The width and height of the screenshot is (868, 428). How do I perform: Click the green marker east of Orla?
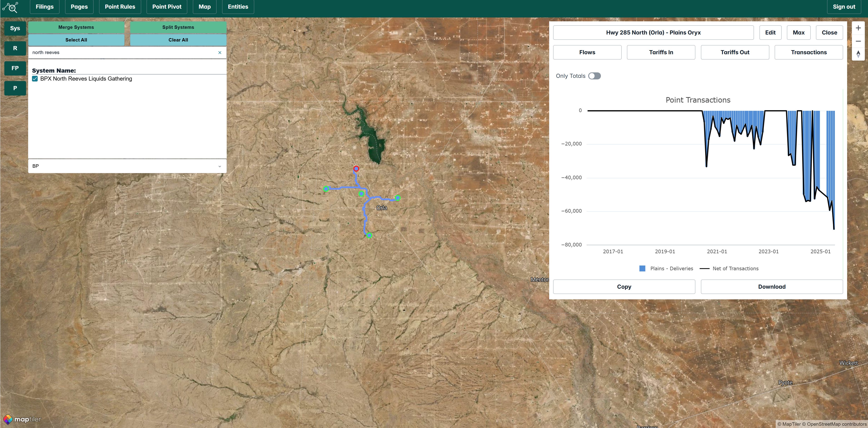(398, 198)
